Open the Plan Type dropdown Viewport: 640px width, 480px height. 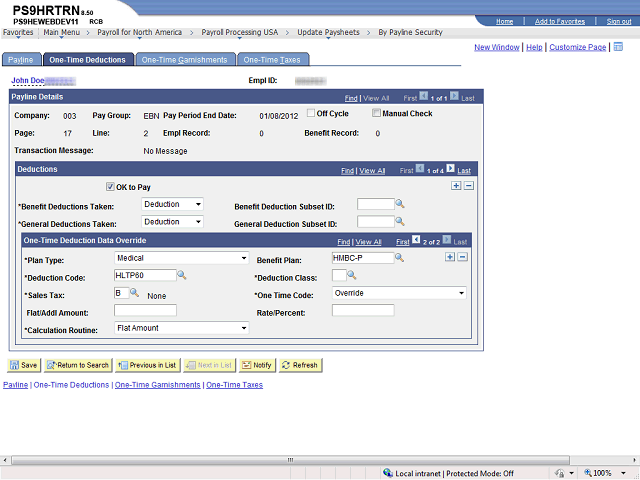click(182, 258)
